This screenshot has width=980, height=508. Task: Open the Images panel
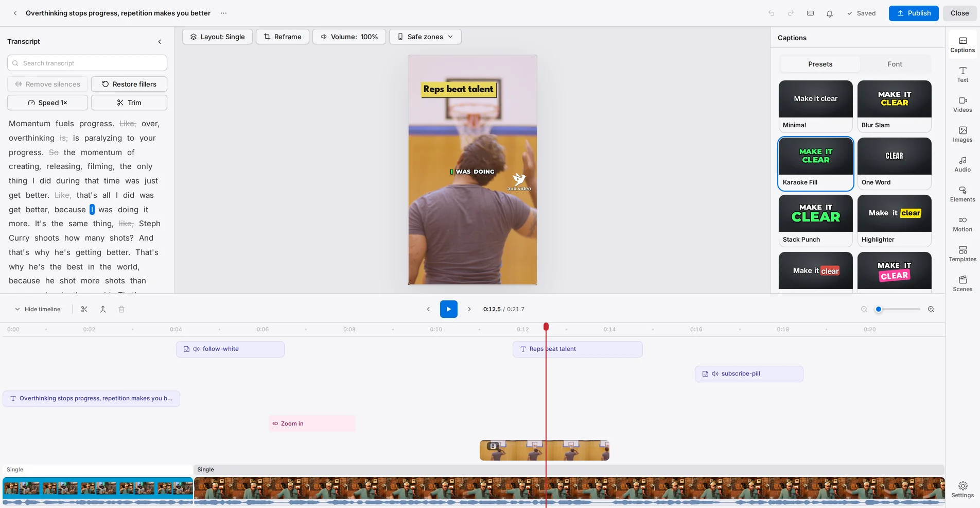tap(962, 134)
